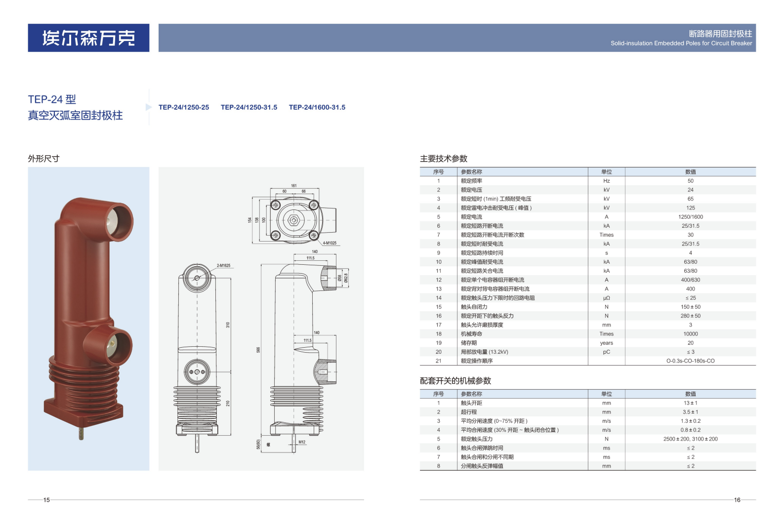Click the 埃尔森万克 logo in the header
Viewport: 784px width, 532px height.
tap(88, 38)
